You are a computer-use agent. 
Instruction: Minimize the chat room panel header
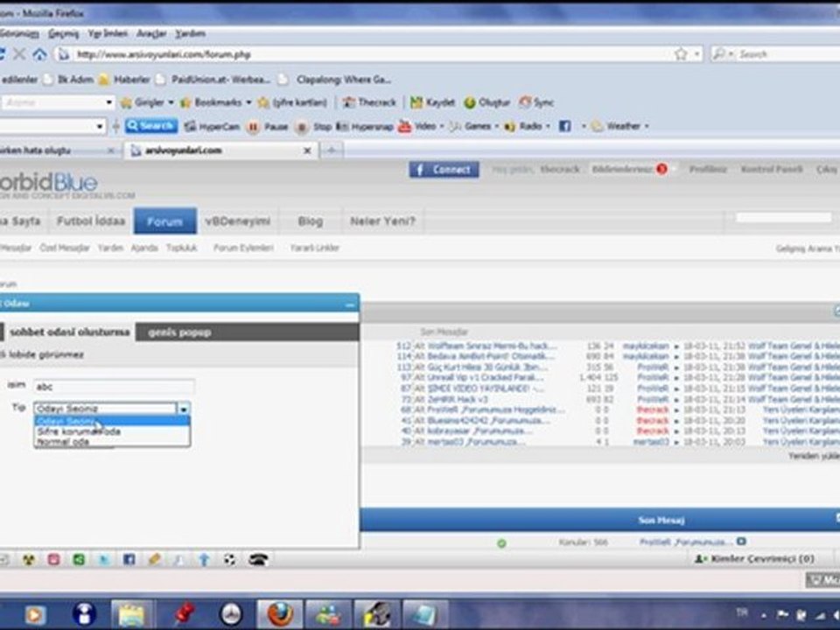tap(350, 304)
